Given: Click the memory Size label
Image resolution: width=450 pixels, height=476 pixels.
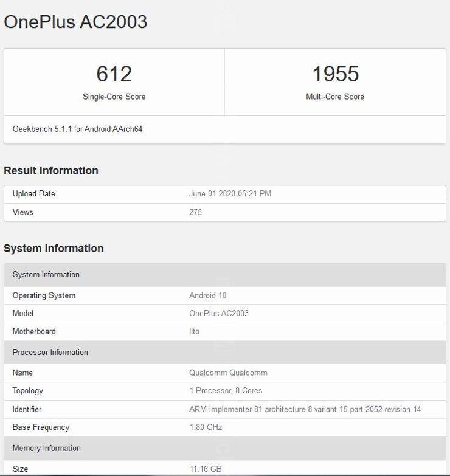Looking at the screenshot, I should coord(20,469).
